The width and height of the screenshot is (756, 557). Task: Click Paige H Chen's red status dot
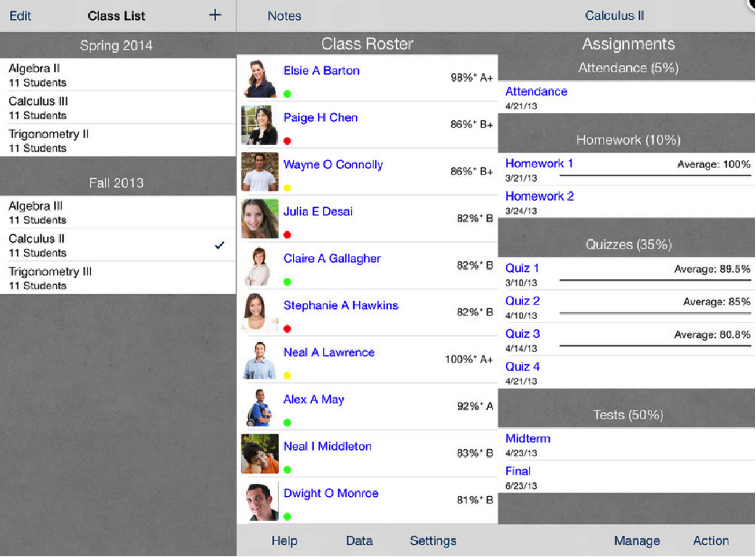(x=287, y=141)
